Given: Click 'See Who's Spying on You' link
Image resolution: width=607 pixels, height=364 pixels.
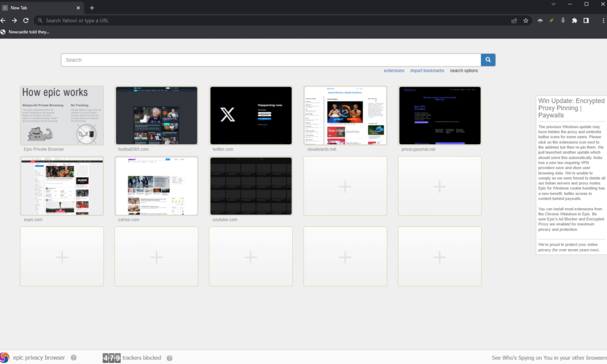Looking at the screenshot, I should (550, 358).
